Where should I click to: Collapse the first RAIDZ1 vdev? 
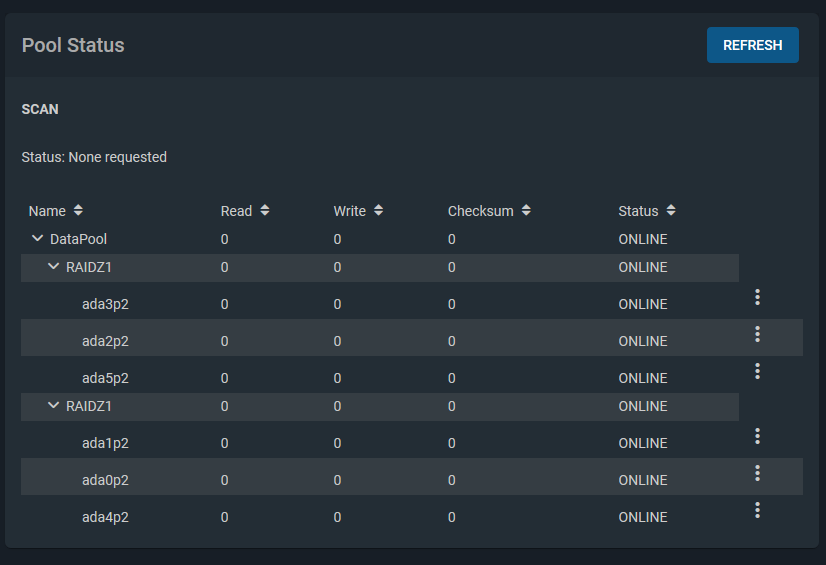click(x=54, y=267)
